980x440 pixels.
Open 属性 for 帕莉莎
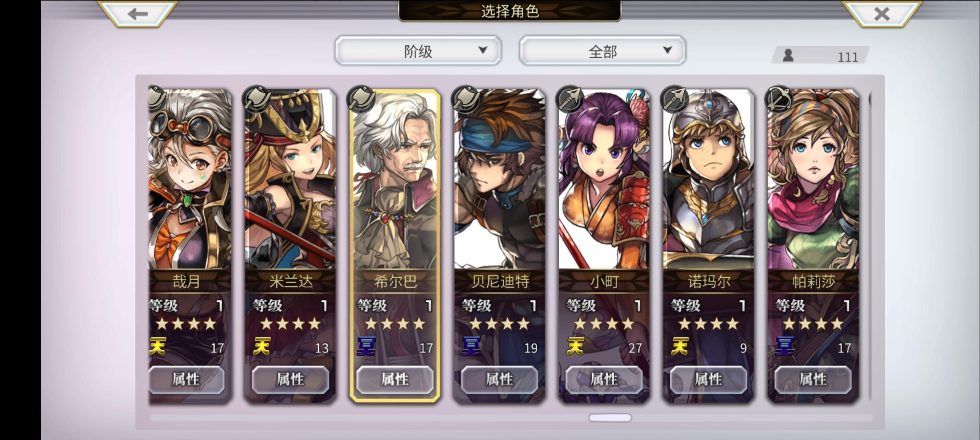coord(813,380)
